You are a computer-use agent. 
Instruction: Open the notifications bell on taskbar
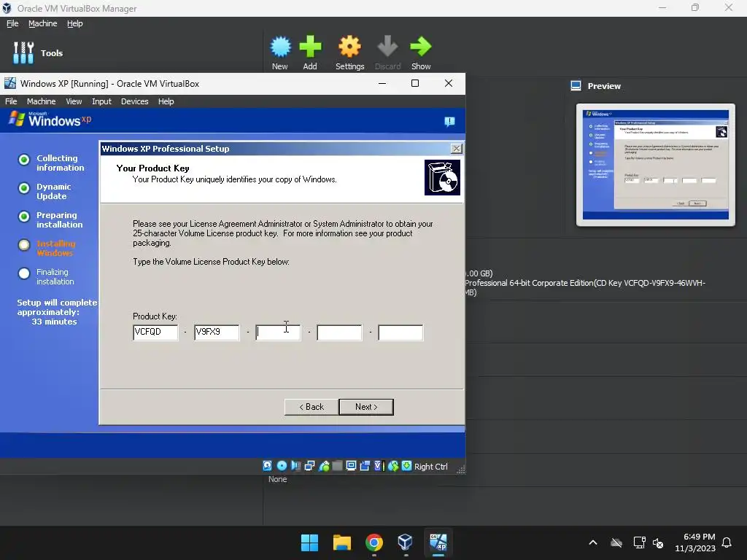point(727,542)
